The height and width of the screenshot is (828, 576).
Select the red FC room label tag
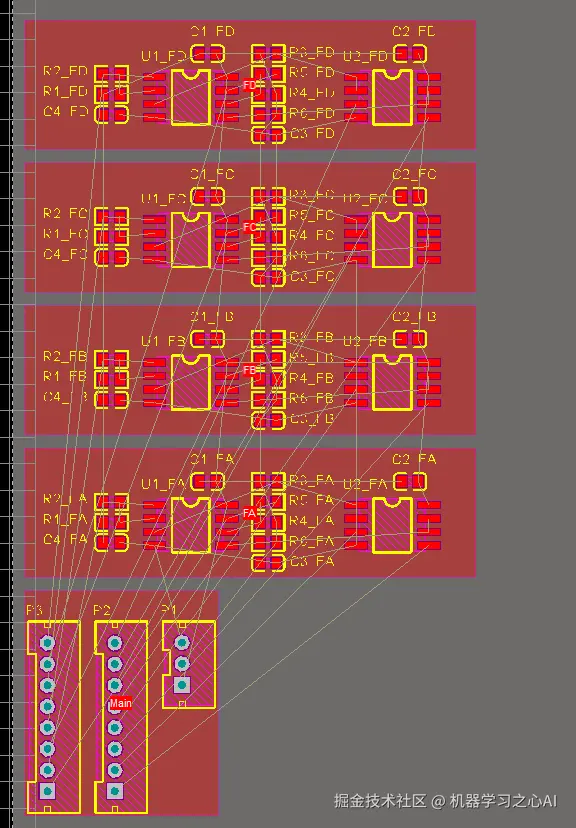[x=250, y=227]
